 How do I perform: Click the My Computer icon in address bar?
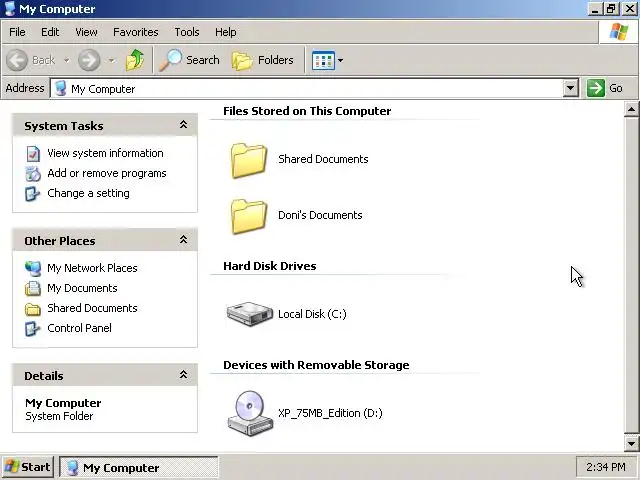(61, 88)
